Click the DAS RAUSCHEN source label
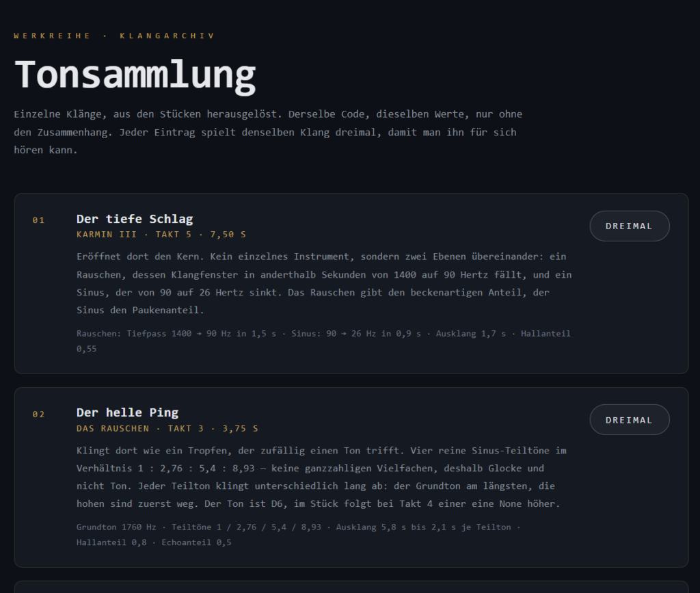The height and width of the screenshot is (593, 700). click(113, 429)
